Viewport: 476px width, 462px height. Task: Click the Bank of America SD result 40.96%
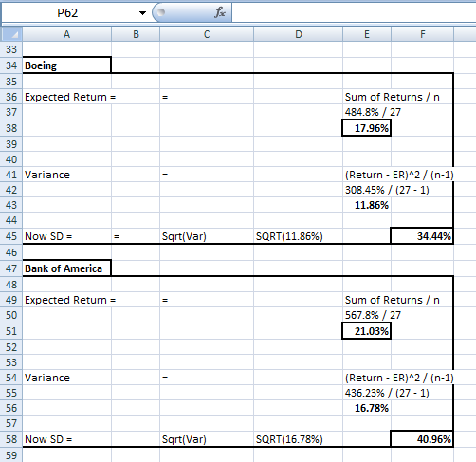tap(422, 439)
